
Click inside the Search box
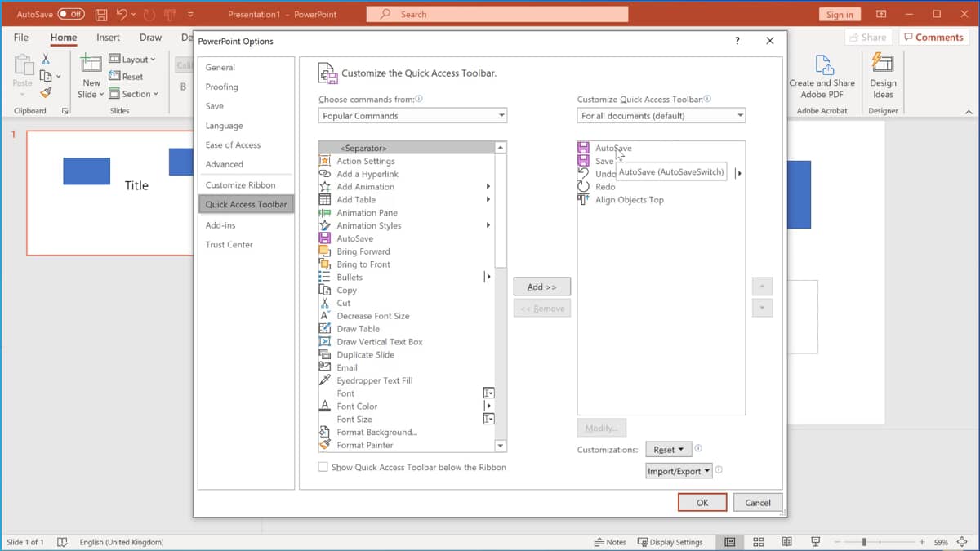497,14
